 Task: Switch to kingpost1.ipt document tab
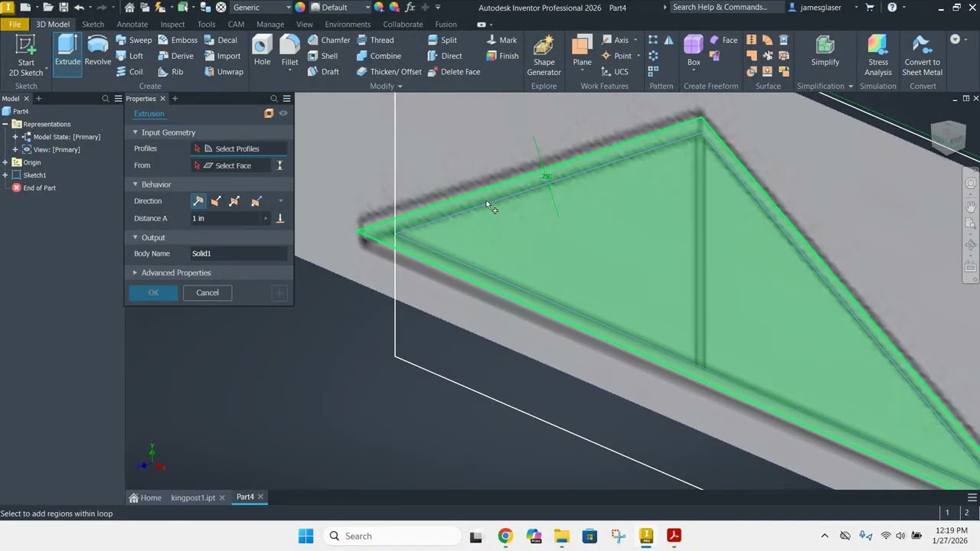pos(193,497)
